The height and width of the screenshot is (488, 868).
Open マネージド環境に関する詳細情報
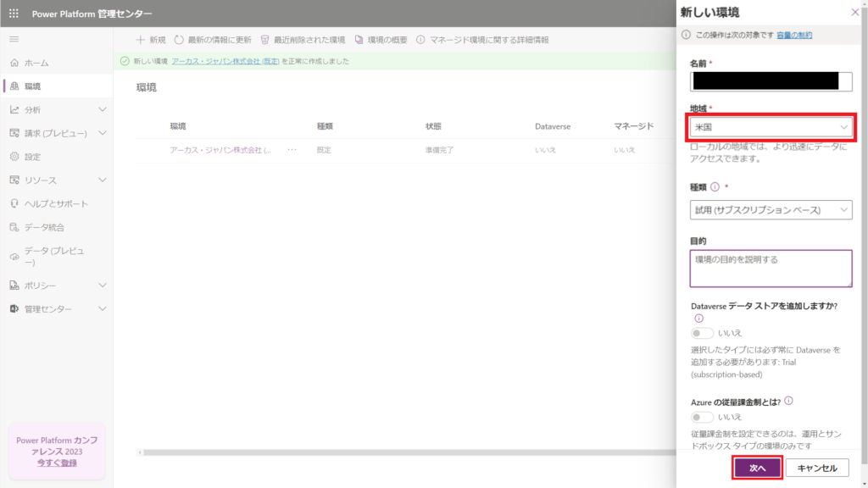pos(482,40)
